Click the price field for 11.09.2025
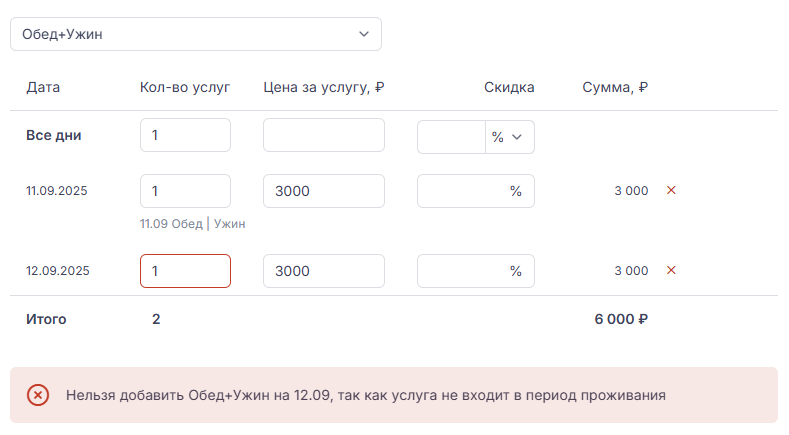 (x=323, y=191)
